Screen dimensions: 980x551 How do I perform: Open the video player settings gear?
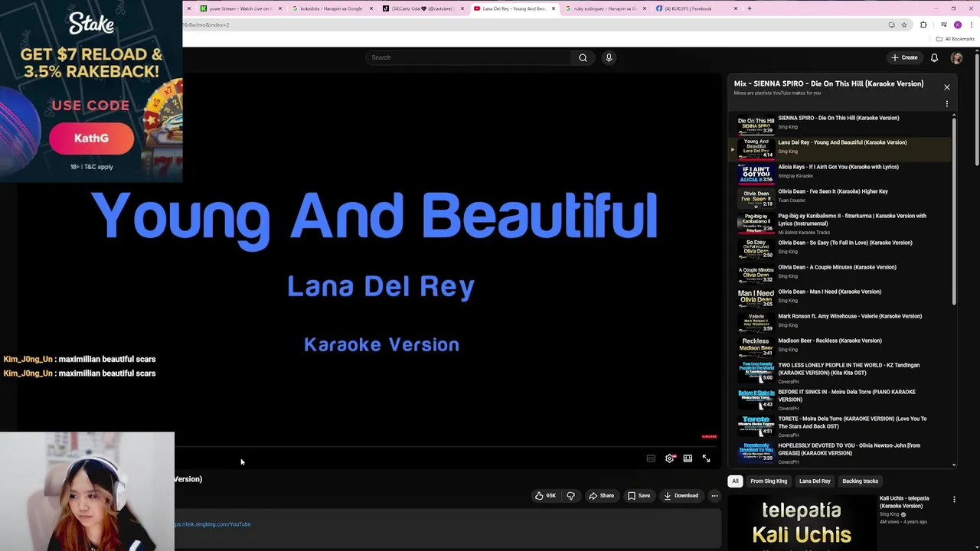coord(669,458)
